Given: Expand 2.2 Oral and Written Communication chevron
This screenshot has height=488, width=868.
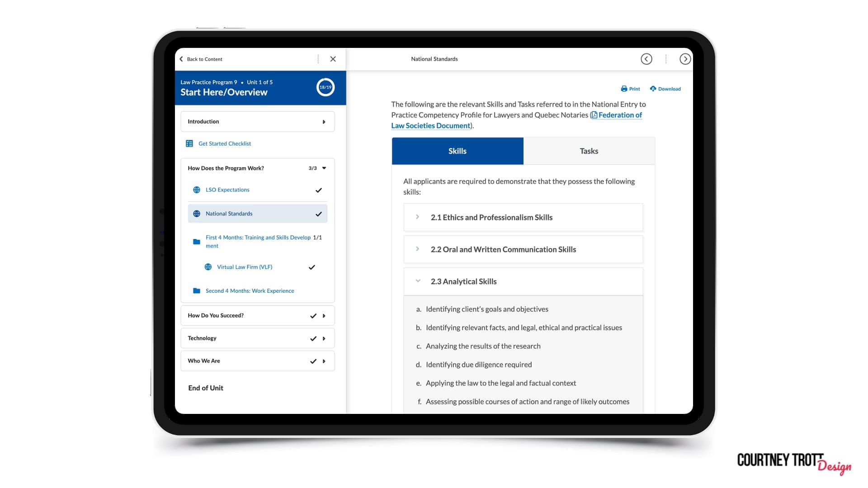Looking at the screenshot, I should coord(417,249).
